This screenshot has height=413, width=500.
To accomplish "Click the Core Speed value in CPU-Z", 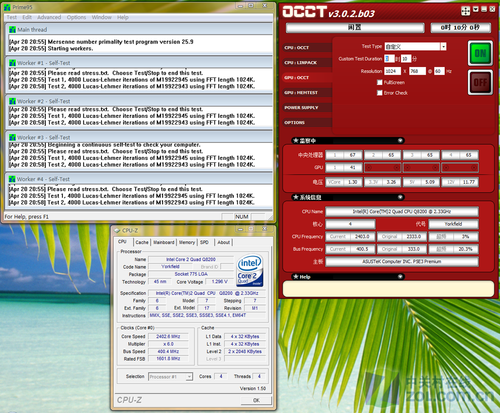I will click(168, 337).
